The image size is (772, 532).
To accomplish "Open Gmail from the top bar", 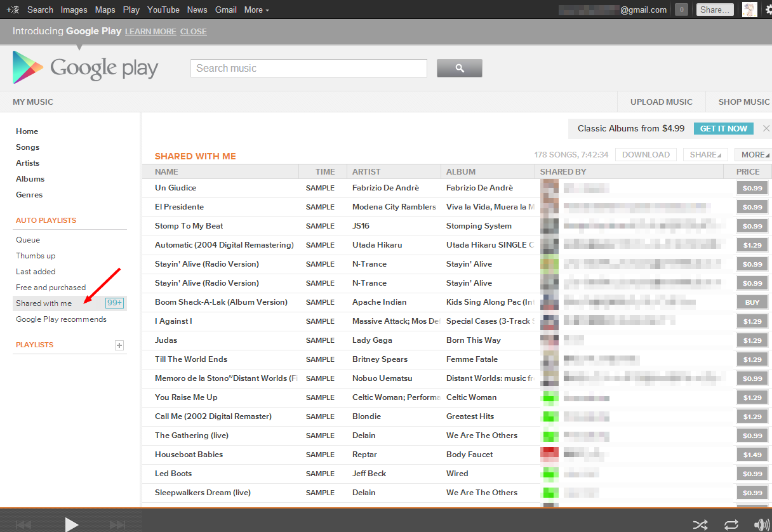I will click(x=226, y=10).
